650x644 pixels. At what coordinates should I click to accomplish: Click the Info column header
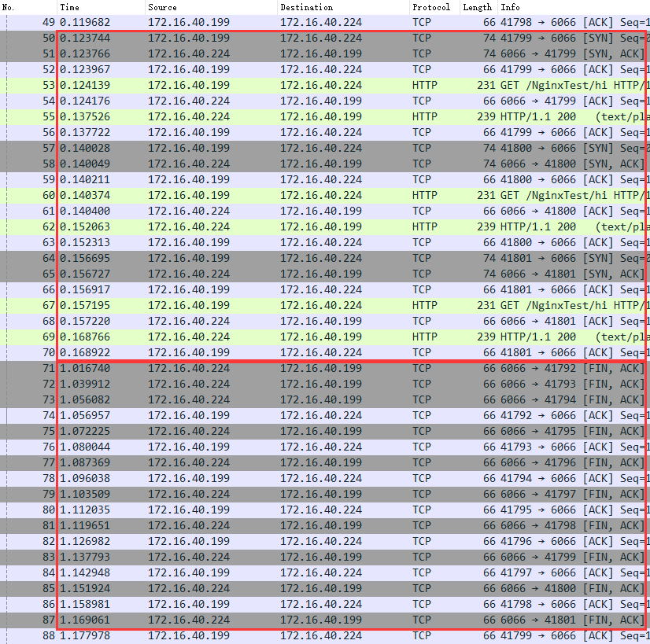[x=574, y=7]
